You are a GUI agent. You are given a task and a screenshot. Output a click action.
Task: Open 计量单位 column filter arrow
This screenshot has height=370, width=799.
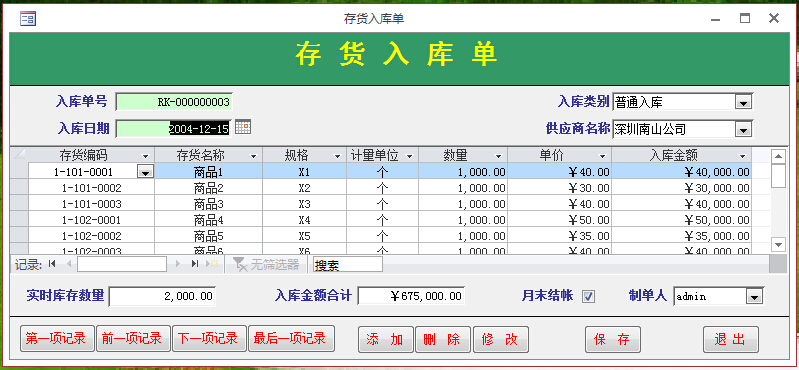tap(409, 156)
